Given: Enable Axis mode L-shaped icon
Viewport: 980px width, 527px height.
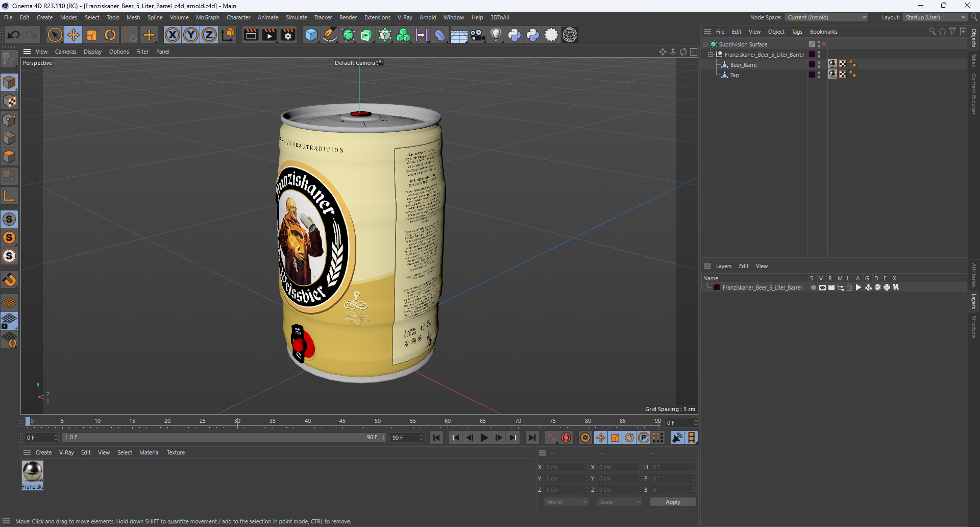Looking at the screenshot, I should click(9, 196).
